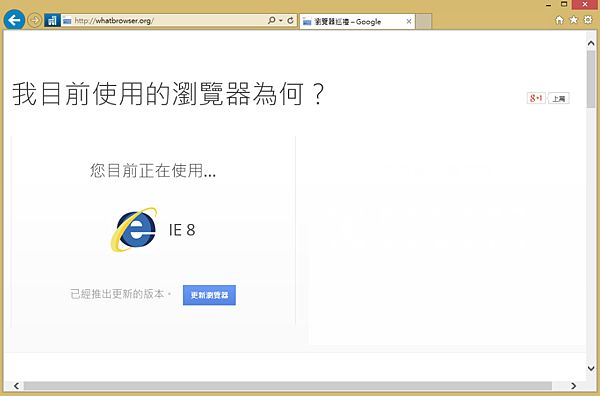The image size is (600, 396).
Task: Click the vertical scrollbar thumb
Action: coord(591,78)
